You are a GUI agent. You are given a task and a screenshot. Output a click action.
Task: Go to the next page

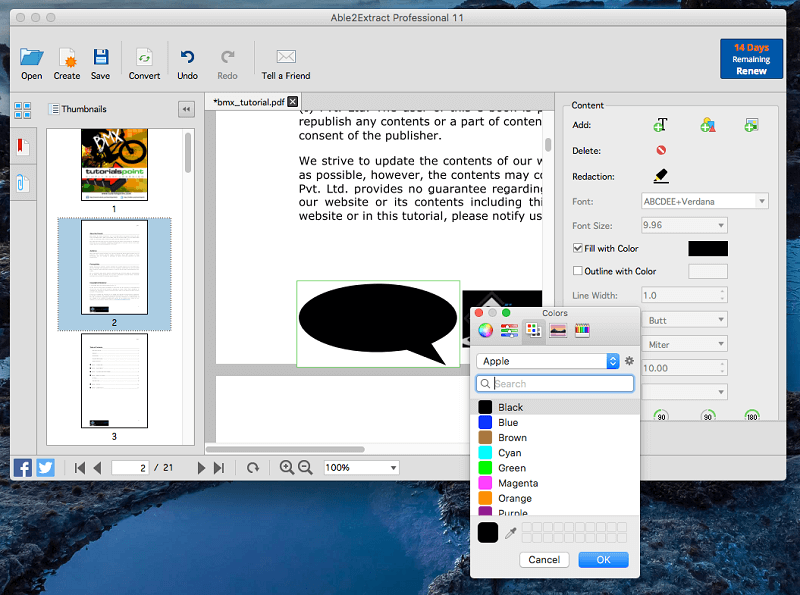point(201,468)
